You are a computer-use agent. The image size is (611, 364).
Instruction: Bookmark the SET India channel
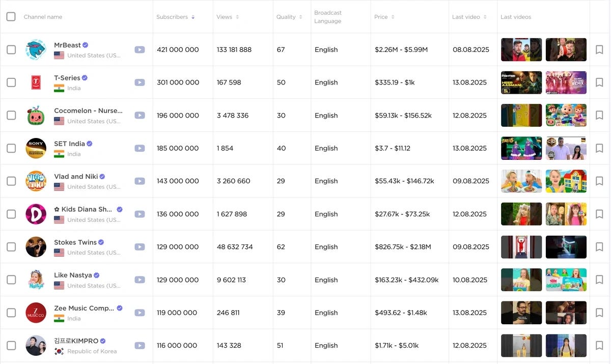pyautogui.click(x=599, y=148)
